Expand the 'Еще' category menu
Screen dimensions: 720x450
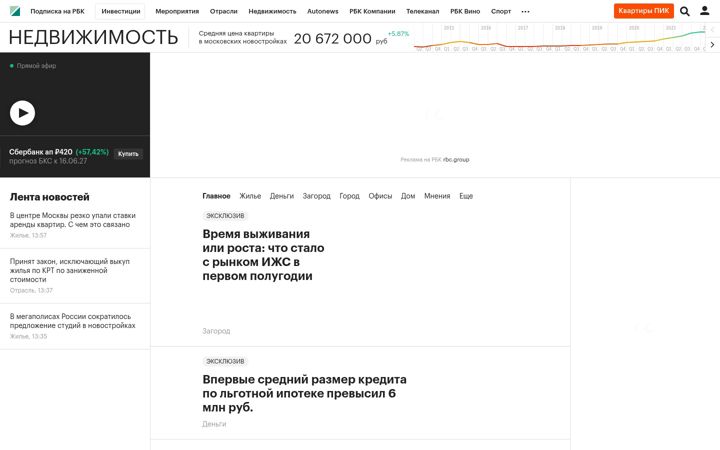pyautogui.click(x=466, y=196)
